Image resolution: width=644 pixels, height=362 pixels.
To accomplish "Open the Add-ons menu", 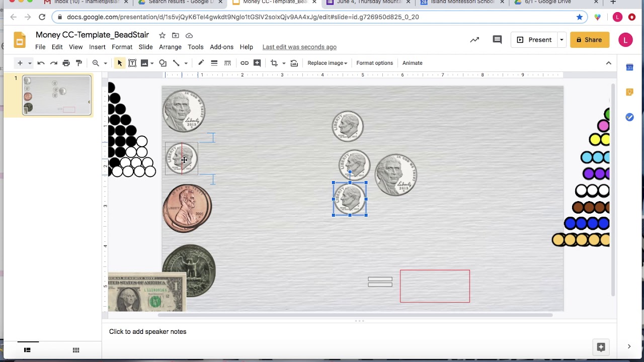I will coord(221,47).
